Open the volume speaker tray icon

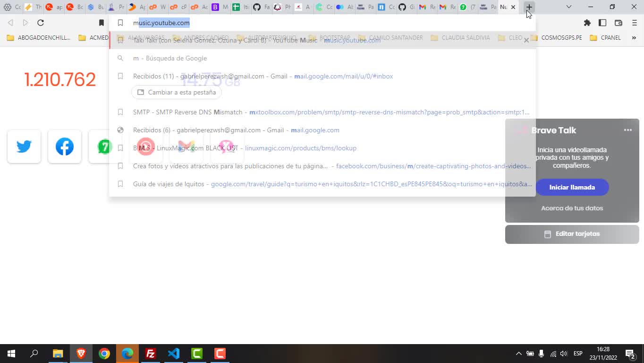click(563, 354)
